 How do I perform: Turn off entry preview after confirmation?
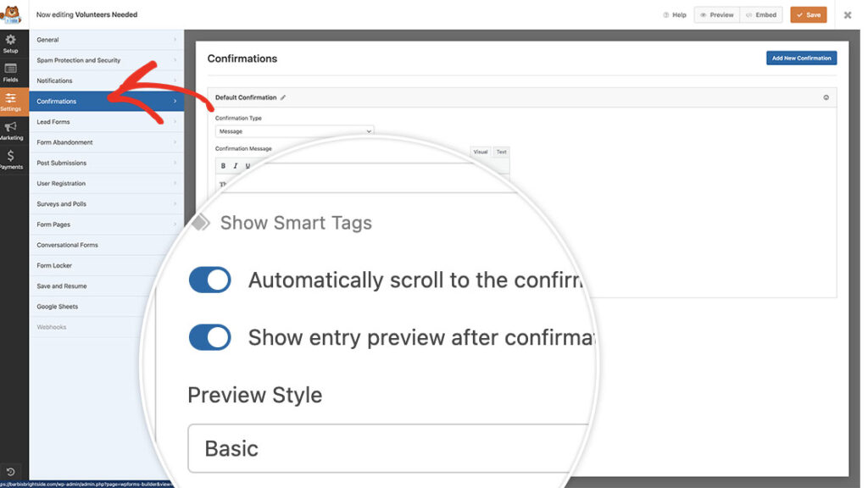click(209, 337)
